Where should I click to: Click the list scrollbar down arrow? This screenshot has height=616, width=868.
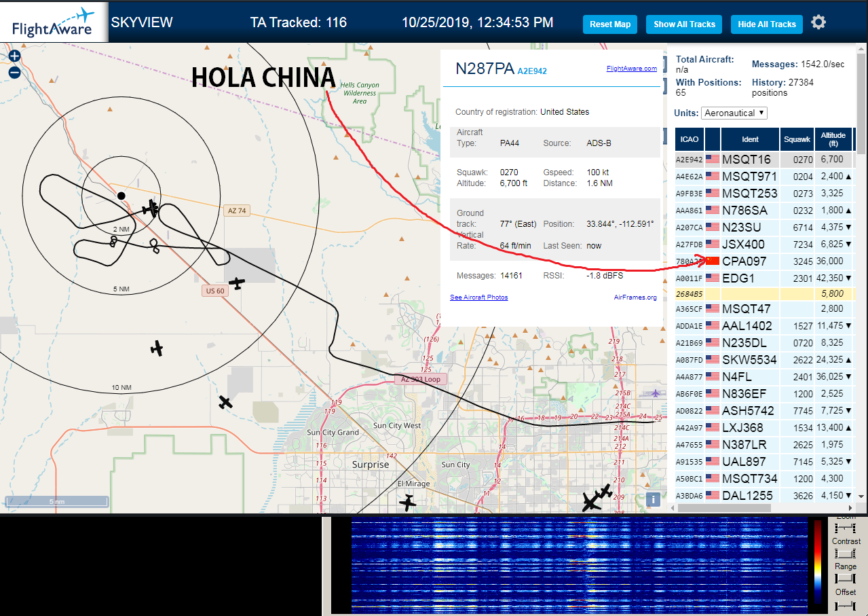pyautogui.click(x=862, y=497)
